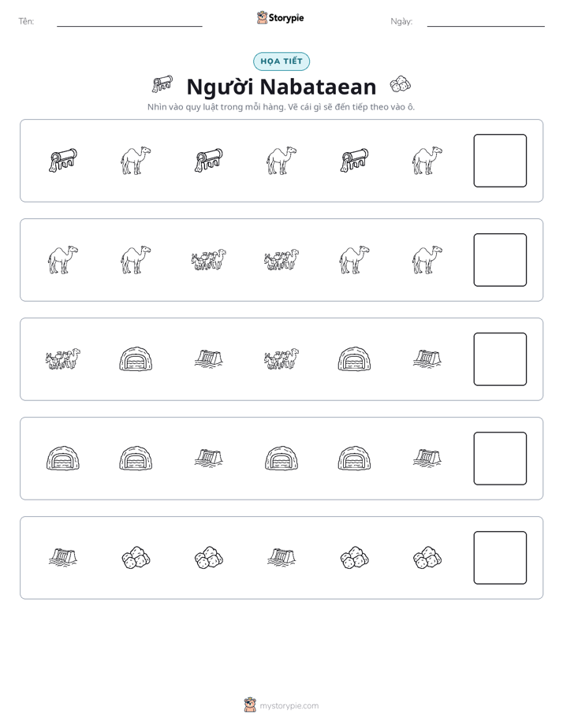Click the last camel in row one
563x728 pixels.
click(427, 161)
